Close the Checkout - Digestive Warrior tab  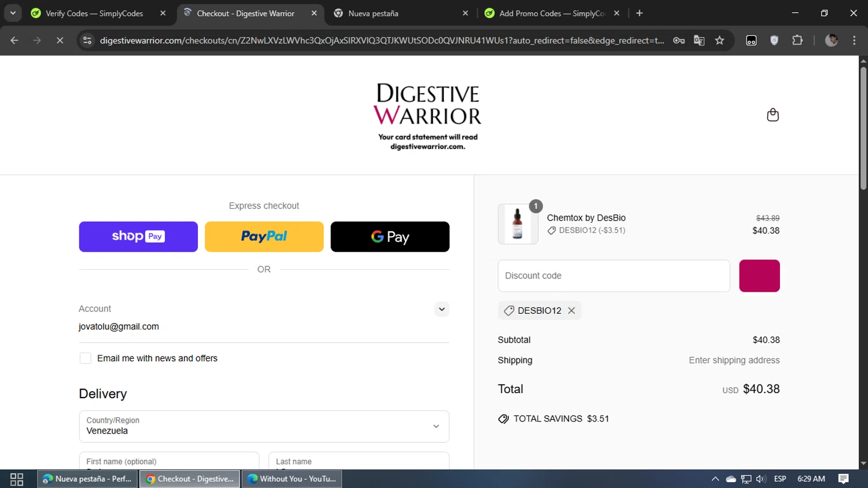coord(314,13)
